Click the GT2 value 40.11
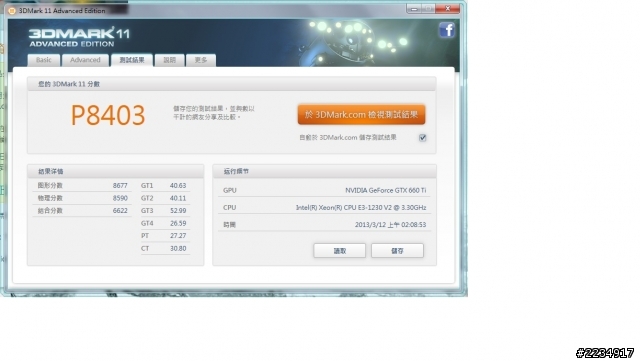The width and height of the screenshot is (640, 361). pyautogui.click(x=178, y=198)
